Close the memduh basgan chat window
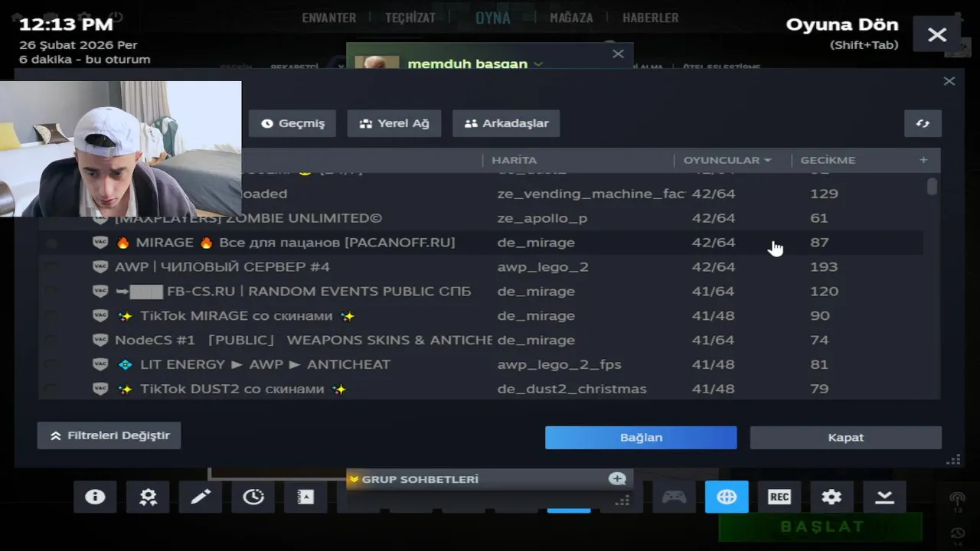 pos(618,54)
